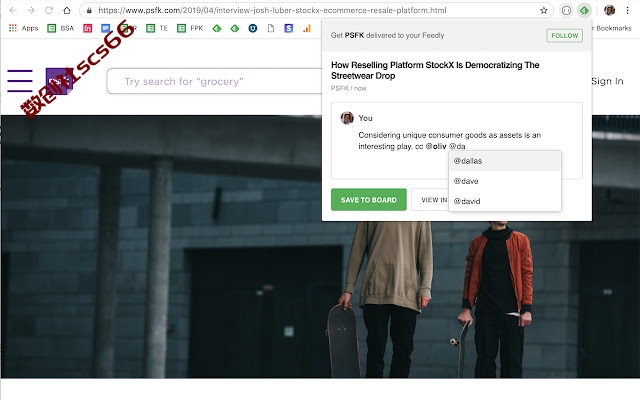This screenshot has height=400, width=640.
Task: Save the article with SAVE TO BOARD
Action: pyautogui.click(x=369, y=200)
